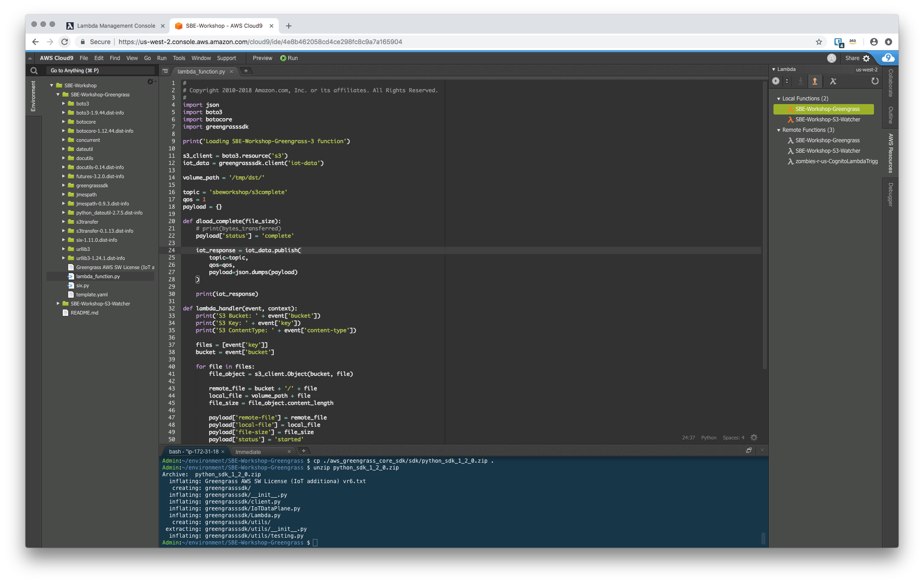
Task: Select local SBE-Workshop-S3-Watcher function
Action: click(824, 120)
